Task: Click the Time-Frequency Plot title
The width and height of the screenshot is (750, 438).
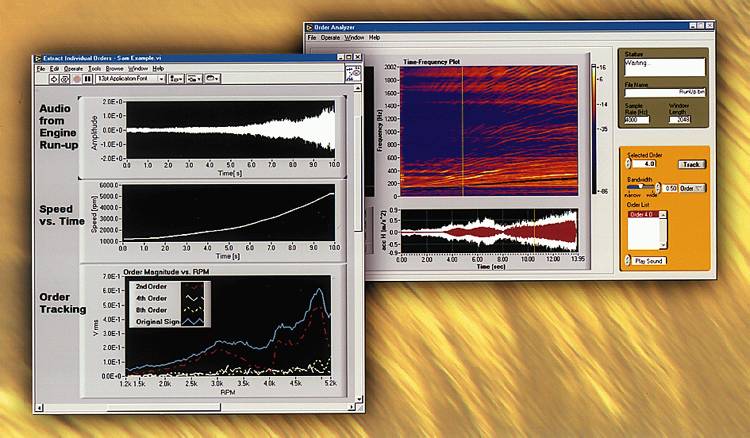Action: (431, 62)
